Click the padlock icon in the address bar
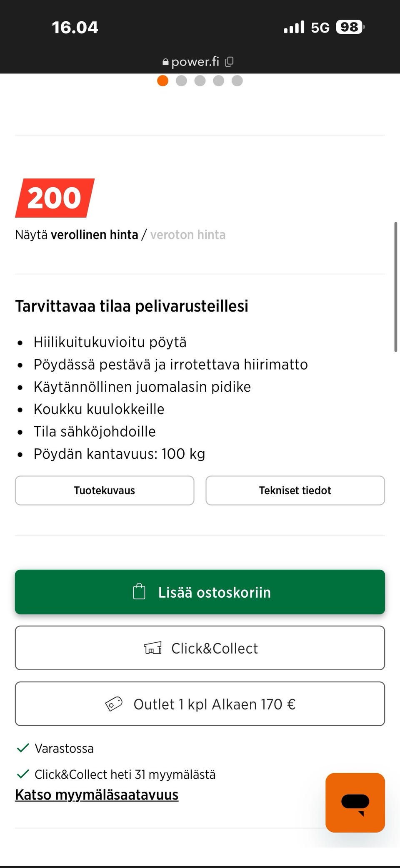400x868 pixels. pos(165,61)
